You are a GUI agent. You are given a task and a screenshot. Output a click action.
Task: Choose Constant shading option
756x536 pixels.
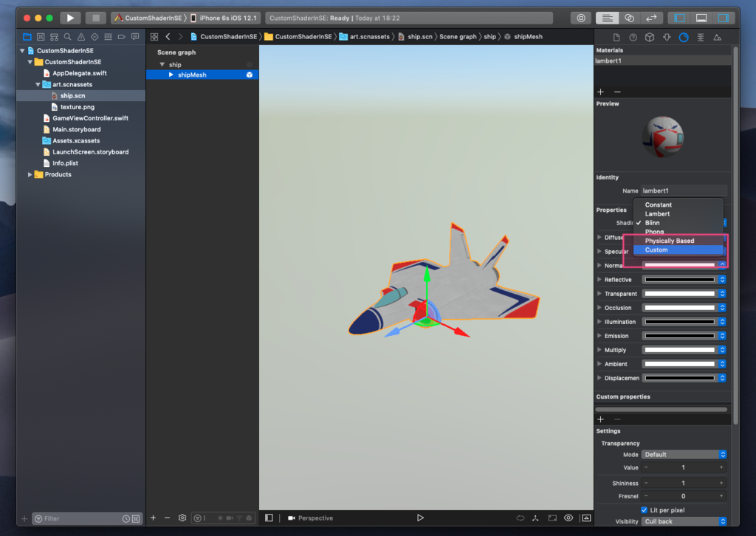(x=678, y=205)
